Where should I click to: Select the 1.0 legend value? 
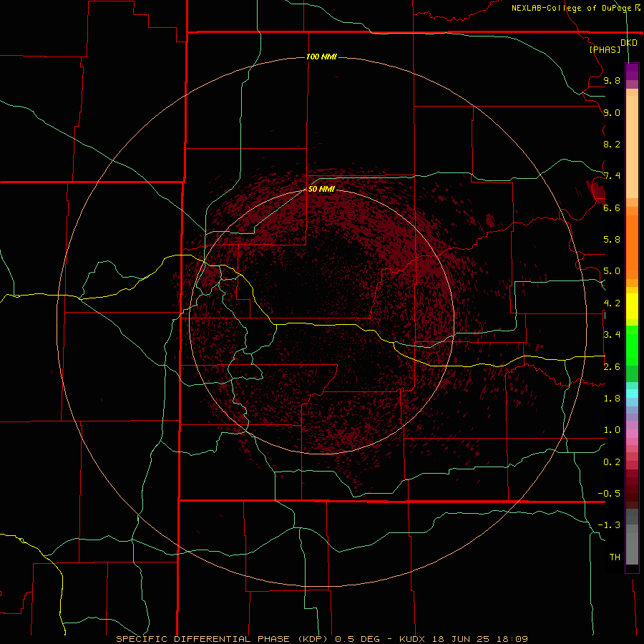click(x=612, y=430)
